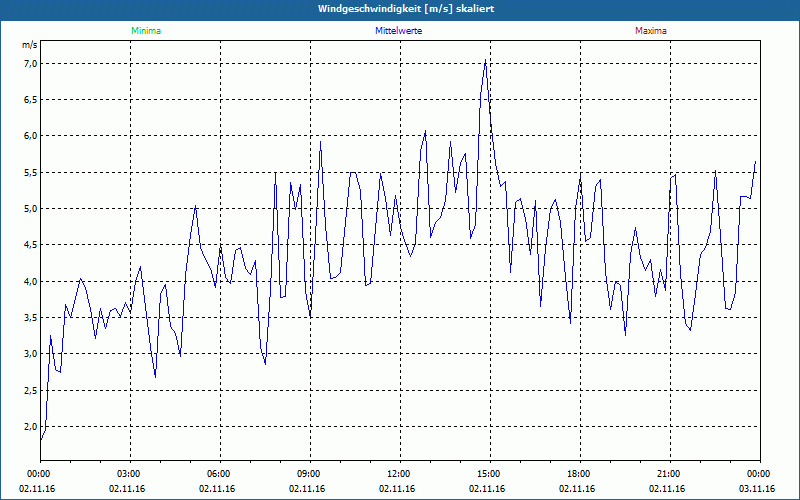
Task: Click the 7,0 peak of the curve
Action: (x=485, y=60)
